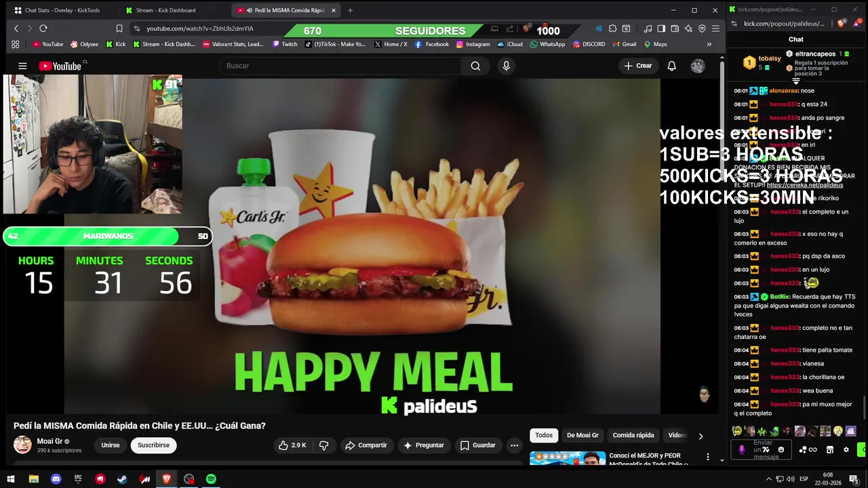Open the Conocí el MEJOR y PEOR thumbnail
868x488 pixels.
568,459
